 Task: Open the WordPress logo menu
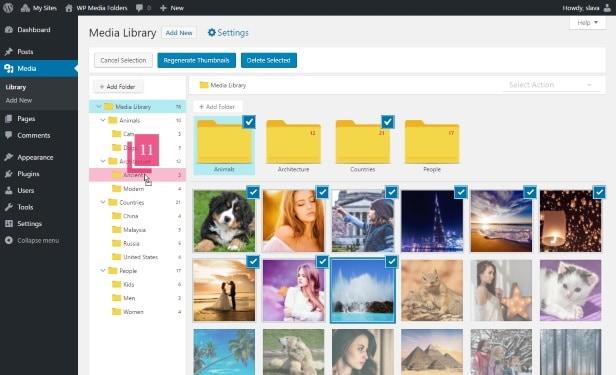8,7
